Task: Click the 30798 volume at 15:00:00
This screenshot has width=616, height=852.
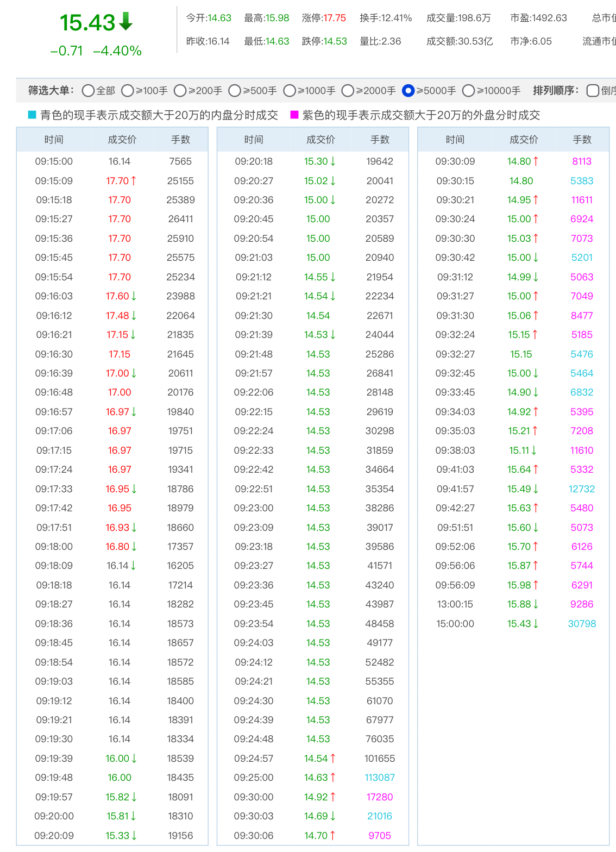Action: [x=582, y=624]
